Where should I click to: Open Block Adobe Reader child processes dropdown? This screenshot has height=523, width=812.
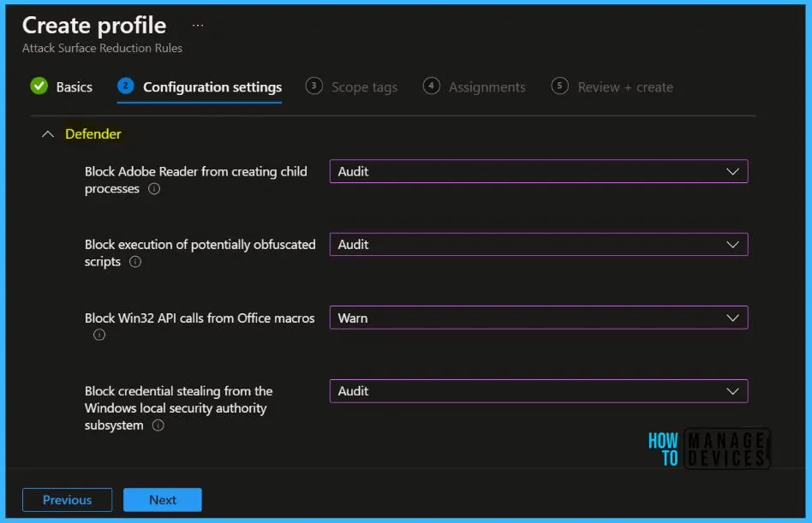click(539, 171)
